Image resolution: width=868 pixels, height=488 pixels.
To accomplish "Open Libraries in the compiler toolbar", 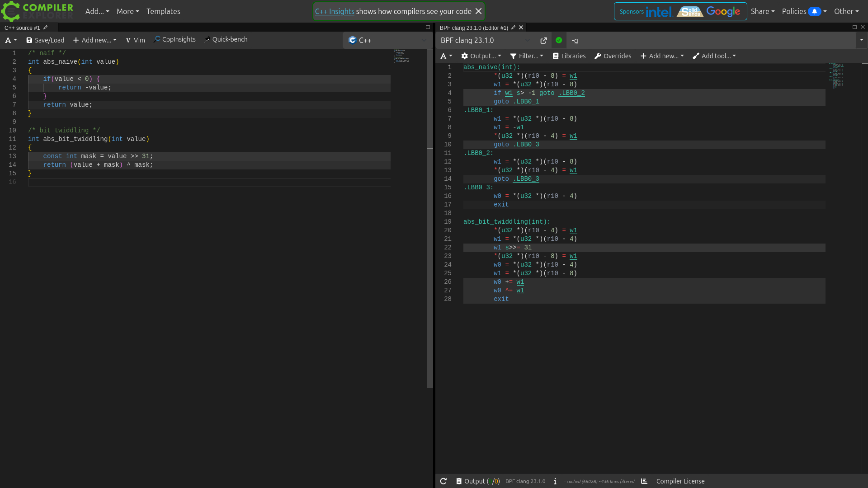I will (x=569, y=56).
